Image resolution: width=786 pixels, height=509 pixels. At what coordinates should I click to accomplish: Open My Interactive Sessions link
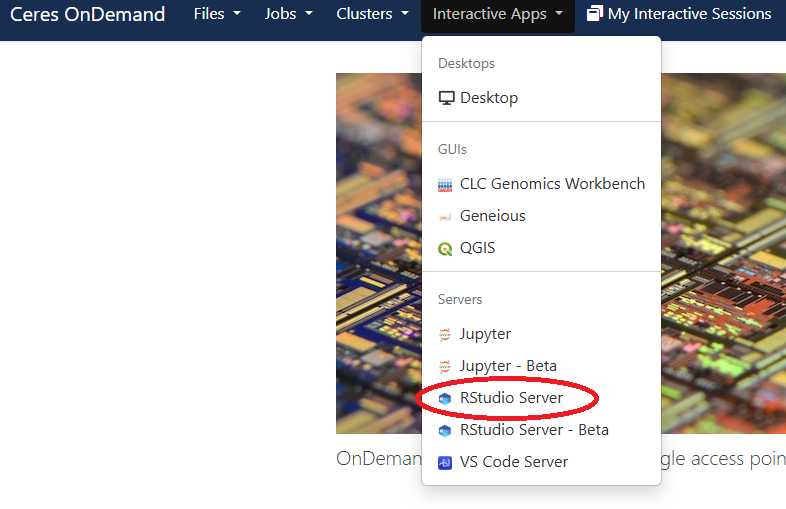click(x=679, y=14)
